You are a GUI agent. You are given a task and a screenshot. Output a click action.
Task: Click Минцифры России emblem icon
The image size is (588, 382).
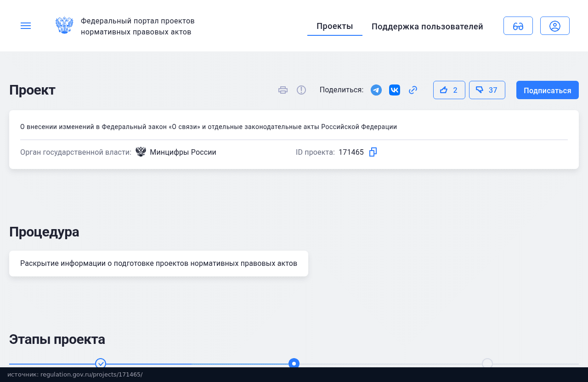coord(141,152)
